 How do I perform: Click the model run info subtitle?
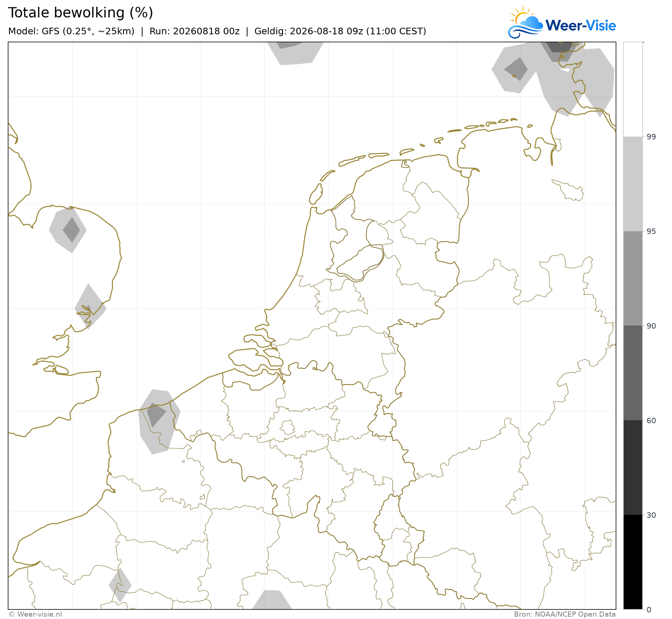217,31
